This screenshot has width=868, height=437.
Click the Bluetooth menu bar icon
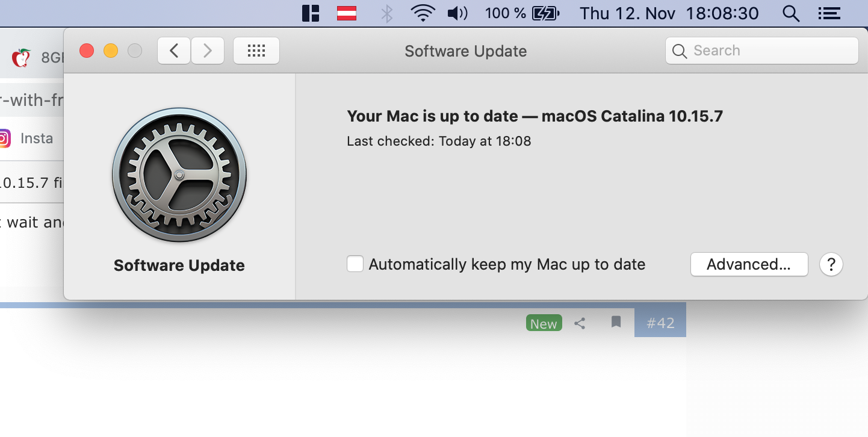[387, 13]
